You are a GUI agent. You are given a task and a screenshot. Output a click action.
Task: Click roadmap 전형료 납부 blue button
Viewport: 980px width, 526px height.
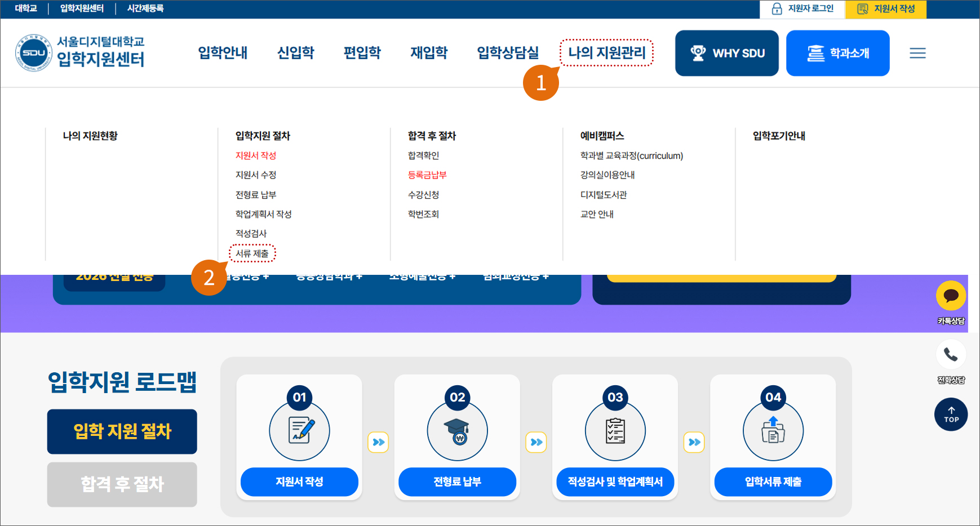tap(457, 482)
